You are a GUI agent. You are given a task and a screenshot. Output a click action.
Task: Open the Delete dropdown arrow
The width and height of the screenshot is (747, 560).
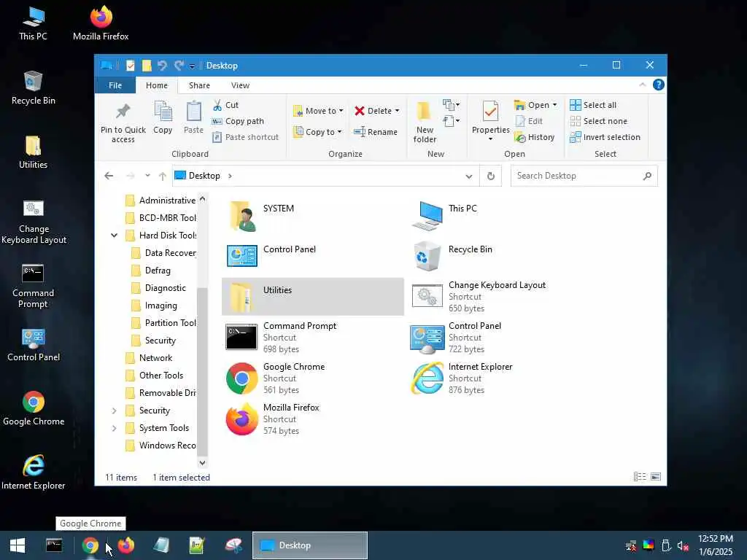pyautogui.click(x=397, y=111)
